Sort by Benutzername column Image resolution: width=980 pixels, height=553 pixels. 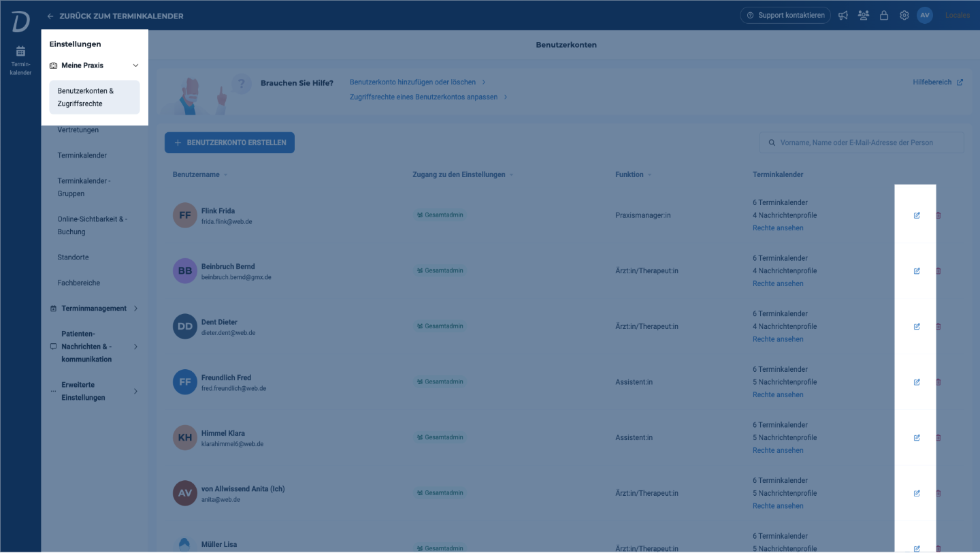coord(200,174)
